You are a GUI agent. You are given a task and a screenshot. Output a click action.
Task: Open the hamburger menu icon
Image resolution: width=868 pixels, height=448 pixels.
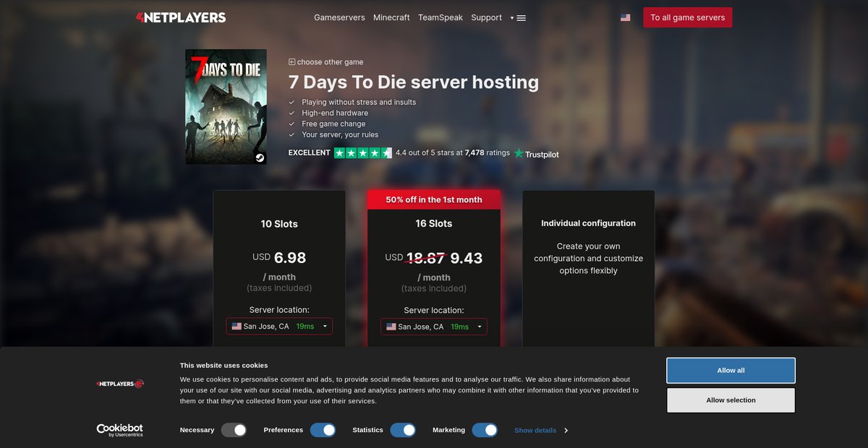click(x=522, y=18)
